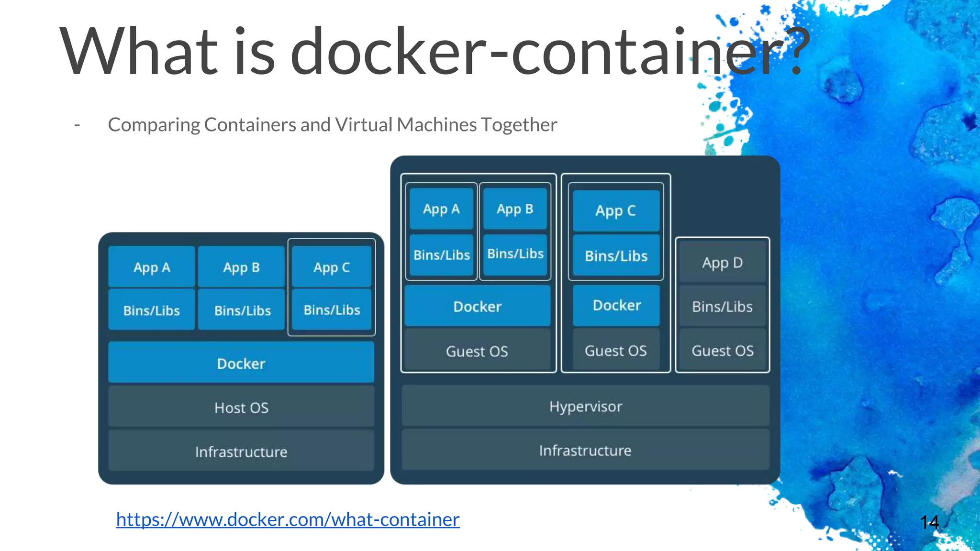
Task: Click the App C block in right diagram
Action: [x=615, y=210]
